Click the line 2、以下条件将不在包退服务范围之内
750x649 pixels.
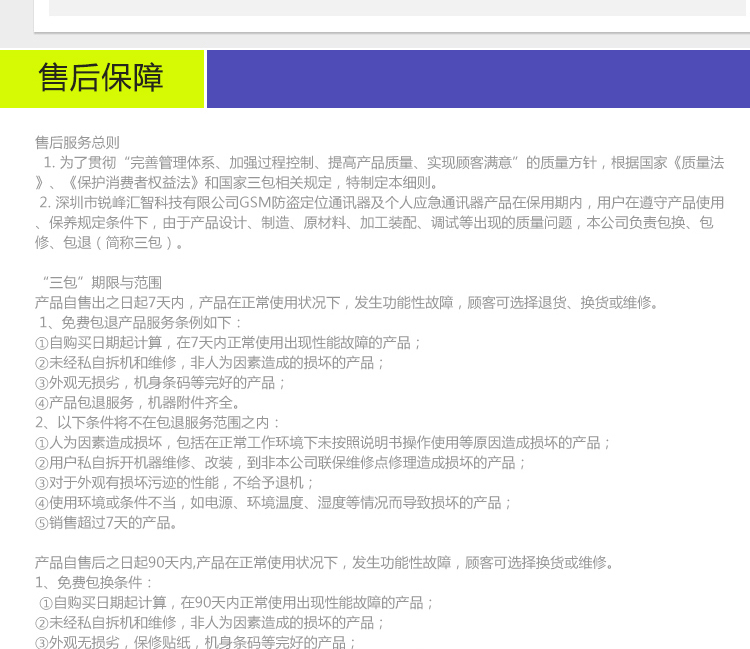coord(159,422)
